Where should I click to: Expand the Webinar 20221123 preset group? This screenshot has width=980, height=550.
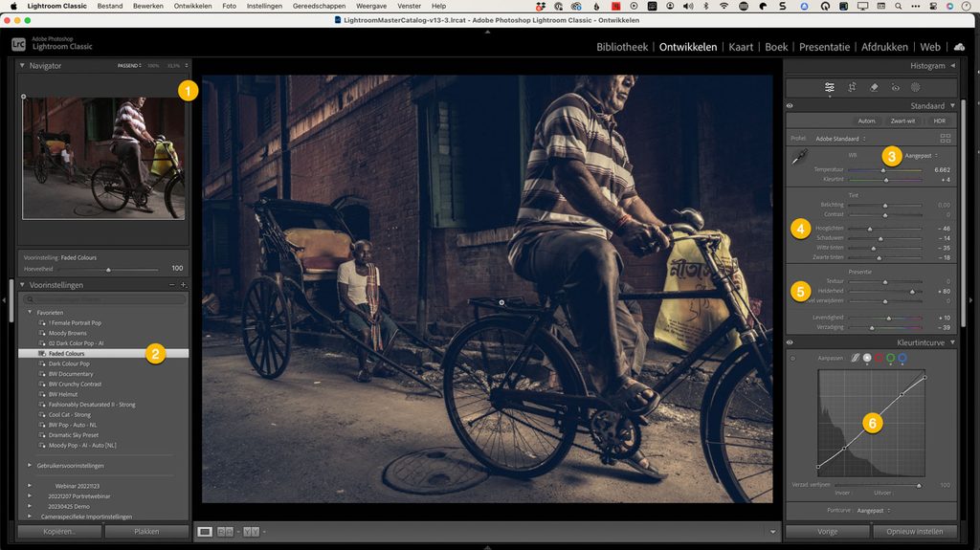click(30, 486)
